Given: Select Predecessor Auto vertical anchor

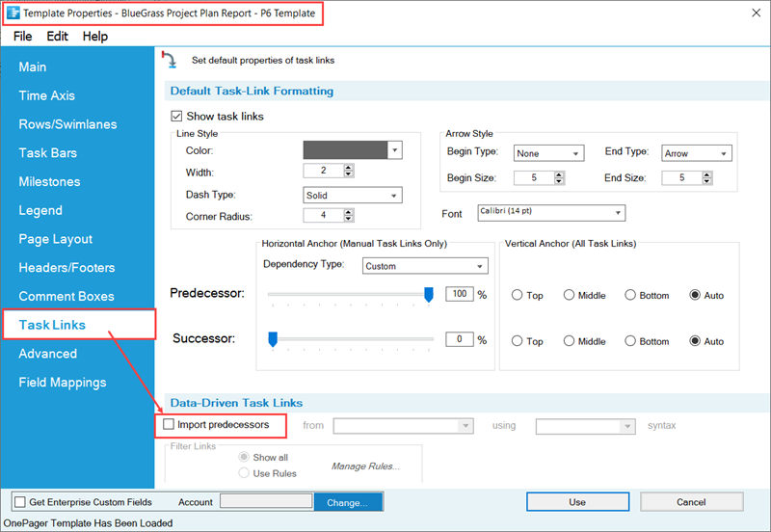Looking at the screenshot, I should (695, 295).
